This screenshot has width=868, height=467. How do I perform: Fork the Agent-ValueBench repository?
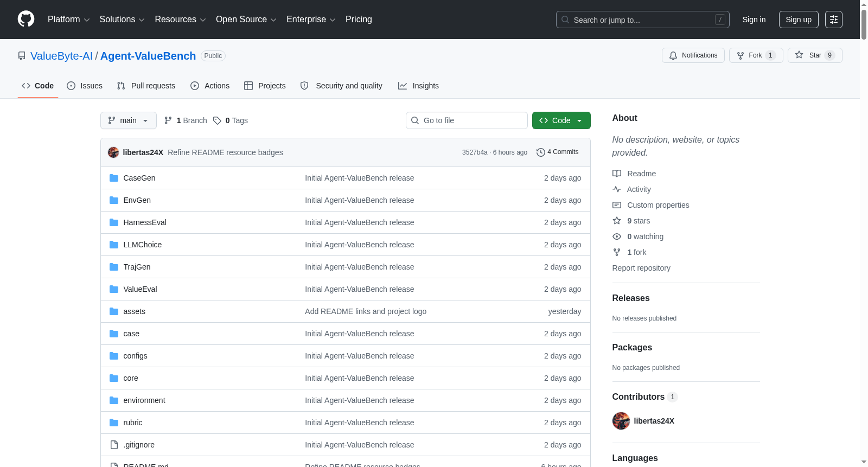(756, 55)
